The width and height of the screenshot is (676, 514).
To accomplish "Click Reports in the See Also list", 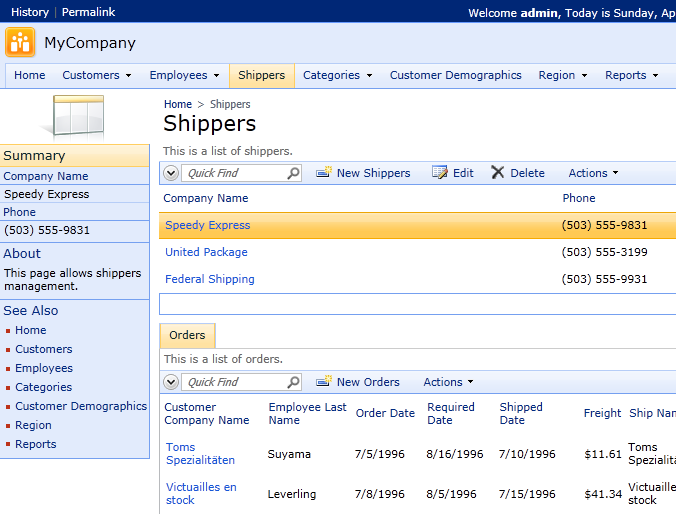I will coord(36,444).
